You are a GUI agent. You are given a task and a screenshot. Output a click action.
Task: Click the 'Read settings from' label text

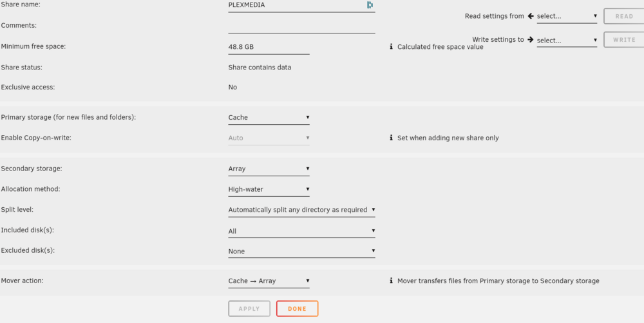coord(495,16)
